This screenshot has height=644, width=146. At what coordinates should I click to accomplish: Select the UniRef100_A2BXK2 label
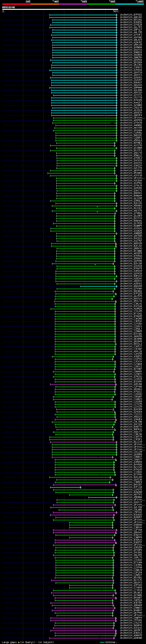click(x=131, y=284)
